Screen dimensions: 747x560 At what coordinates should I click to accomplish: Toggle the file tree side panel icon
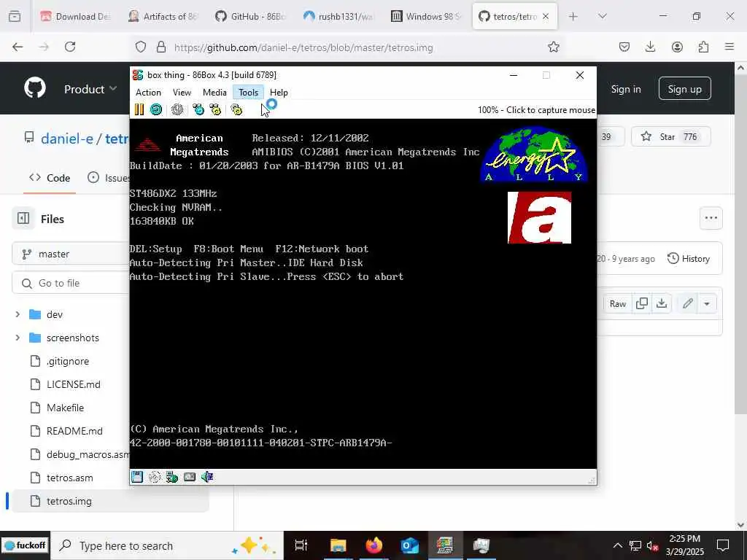23,219
